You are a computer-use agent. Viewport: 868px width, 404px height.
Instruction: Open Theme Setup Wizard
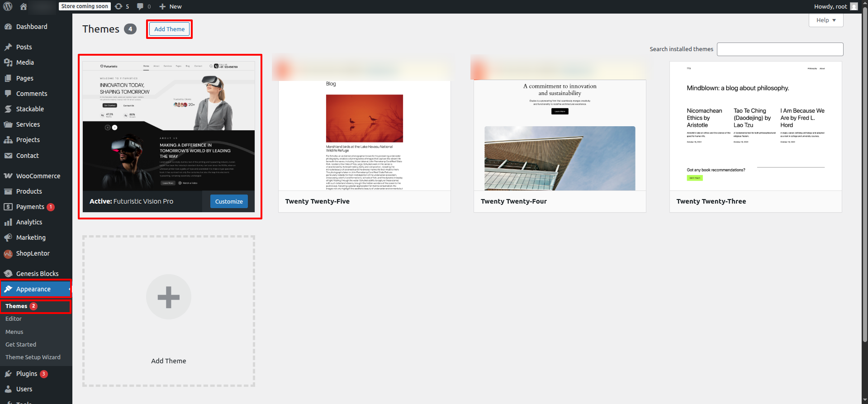[x=33, y=357]
